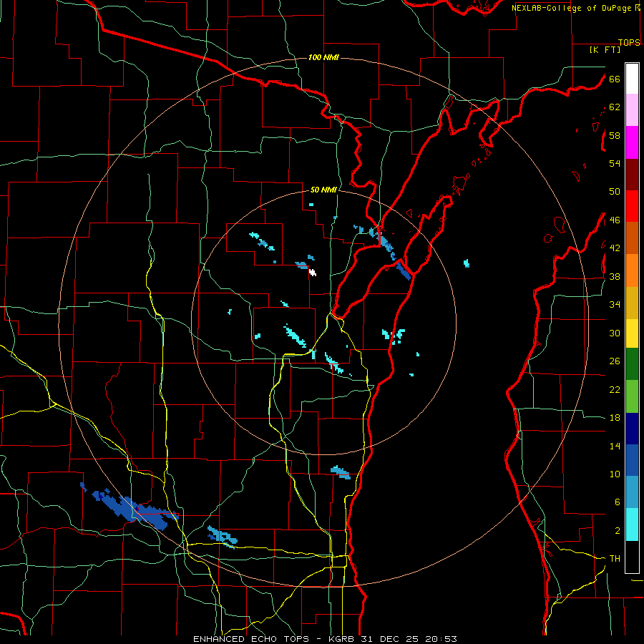Click the '66' label on the legend
The width and height of the screenshot is (644, 644).
pos(615,79)
